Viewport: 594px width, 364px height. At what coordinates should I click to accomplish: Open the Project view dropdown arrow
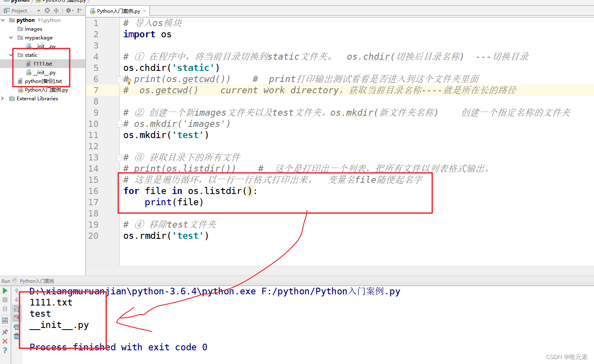39,11
